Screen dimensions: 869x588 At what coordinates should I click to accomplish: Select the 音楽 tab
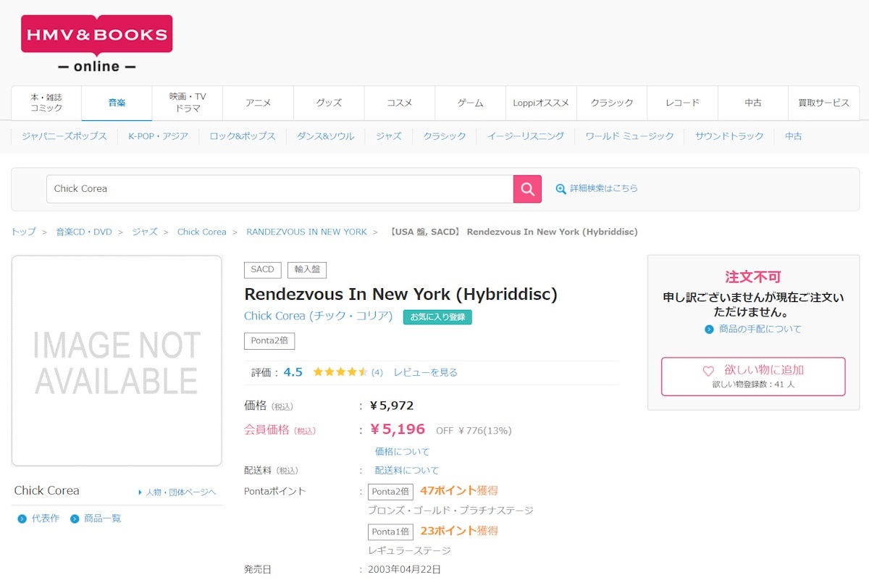point(117,103)
